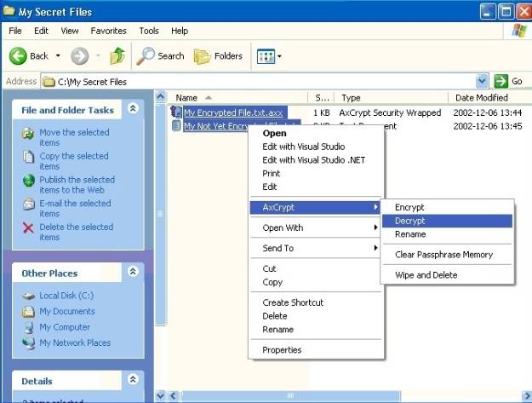Expand the address bar dropdown

pyautogui.click(x=482, y=82)
